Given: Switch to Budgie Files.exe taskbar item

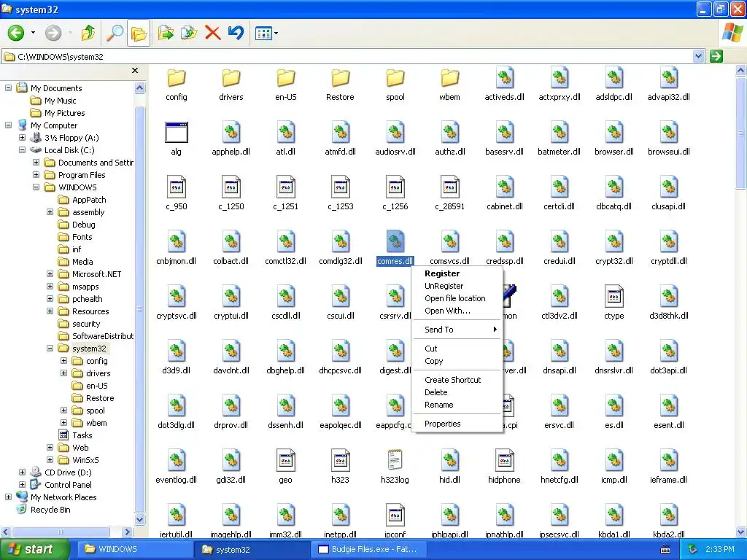Looking at the screenshot, I should click(x=369, y=550).
